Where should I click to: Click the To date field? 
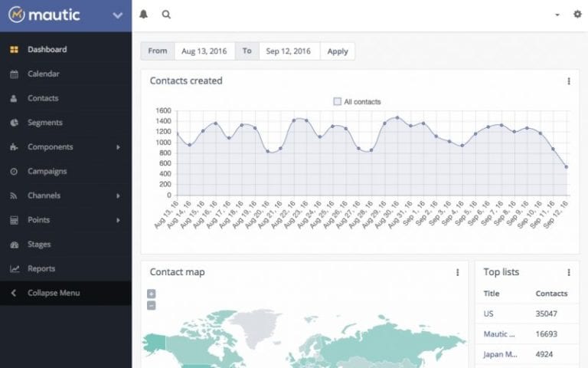pos(289,51)
